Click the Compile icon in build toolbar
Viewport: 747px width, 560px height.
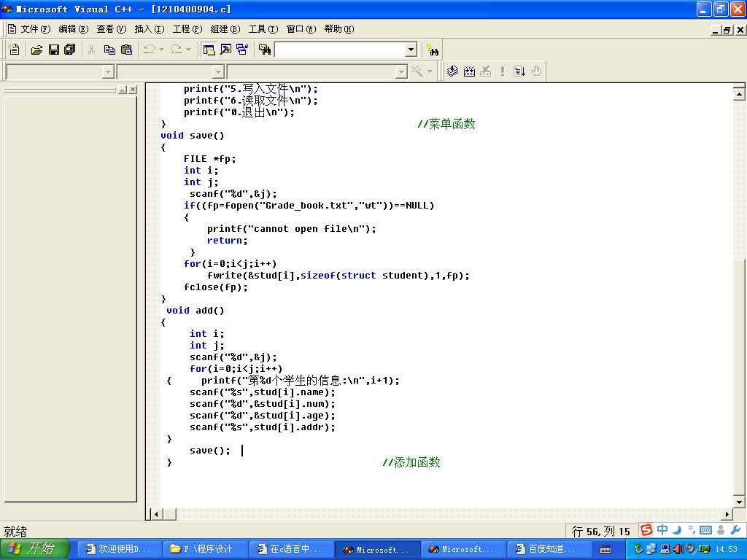pos(452,71)
